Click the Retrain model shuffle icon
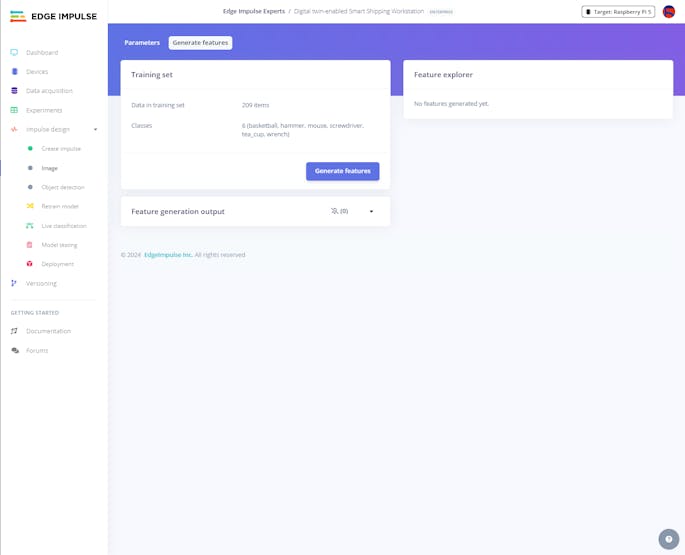Viewport: 685px width, 555px height. point(30,206)
